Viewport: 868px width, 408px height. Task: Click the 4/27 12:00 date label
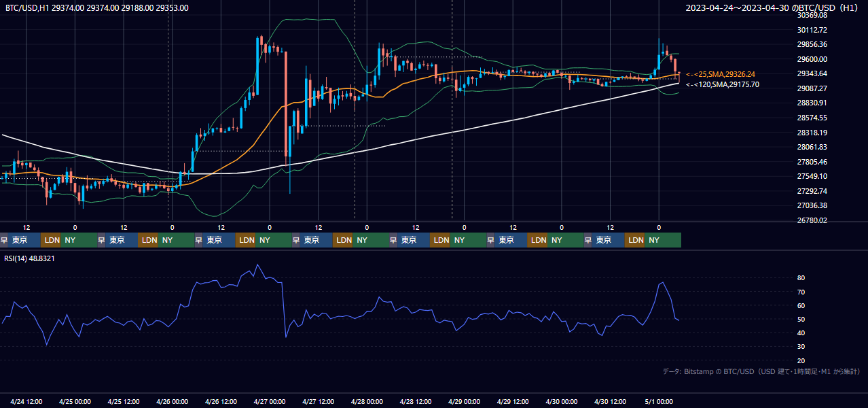coord(318,402)
